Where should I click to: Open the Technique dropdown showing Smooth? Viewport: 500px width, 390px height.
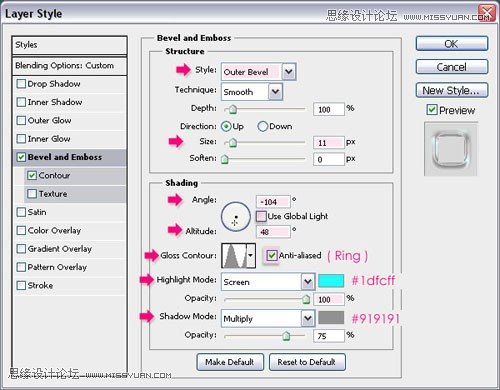click(252, 92)
